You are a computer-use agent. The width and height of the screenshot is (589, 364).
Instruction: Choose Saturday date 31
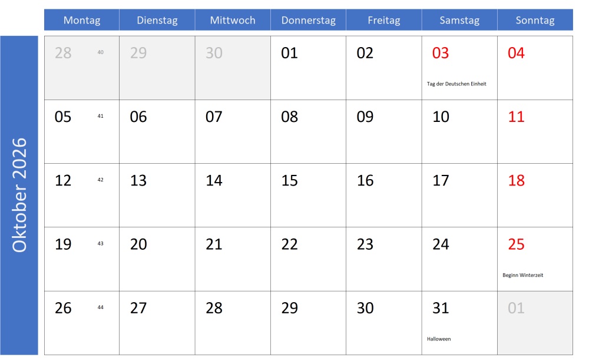pyautogui.click(x=441, y=308)
